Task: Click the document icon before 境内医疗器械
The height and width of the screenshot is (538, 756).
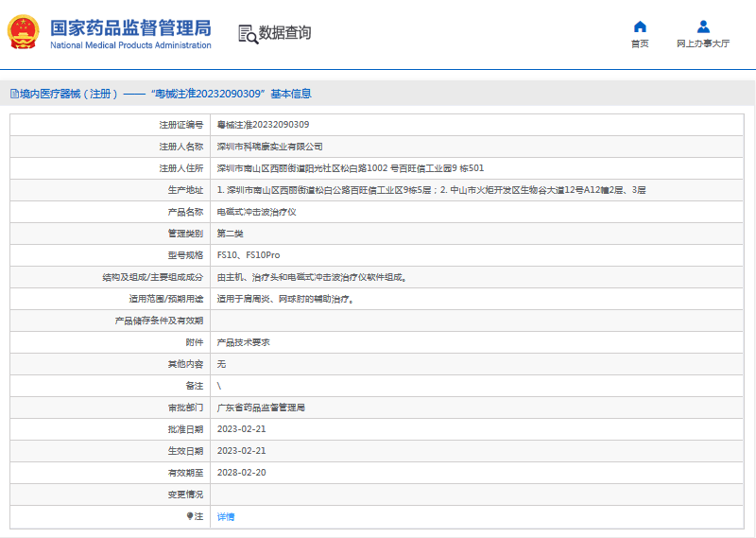Action: (x=14, y=94)
